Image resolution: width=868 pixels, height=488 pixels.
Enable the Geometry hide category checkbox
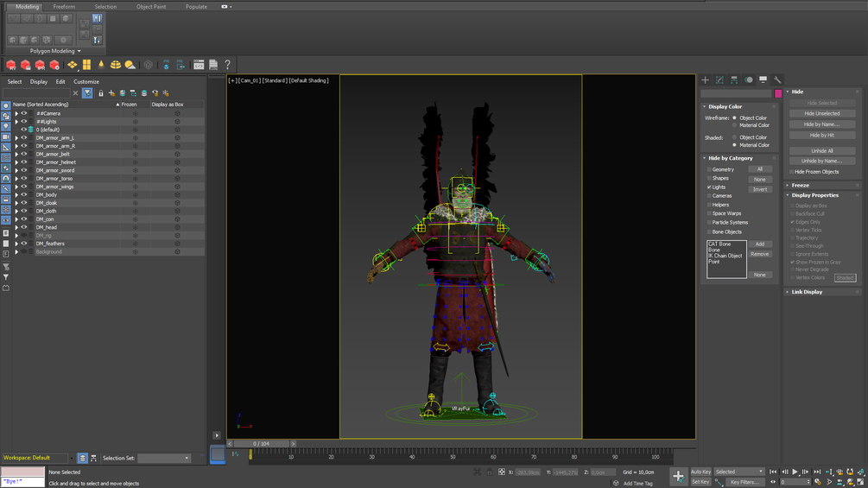coord(709,169)
